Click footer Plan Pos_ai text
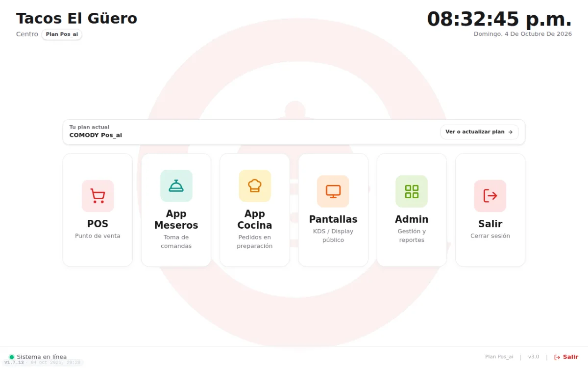Viewport: 588px width, 368px height. (499, 357)
